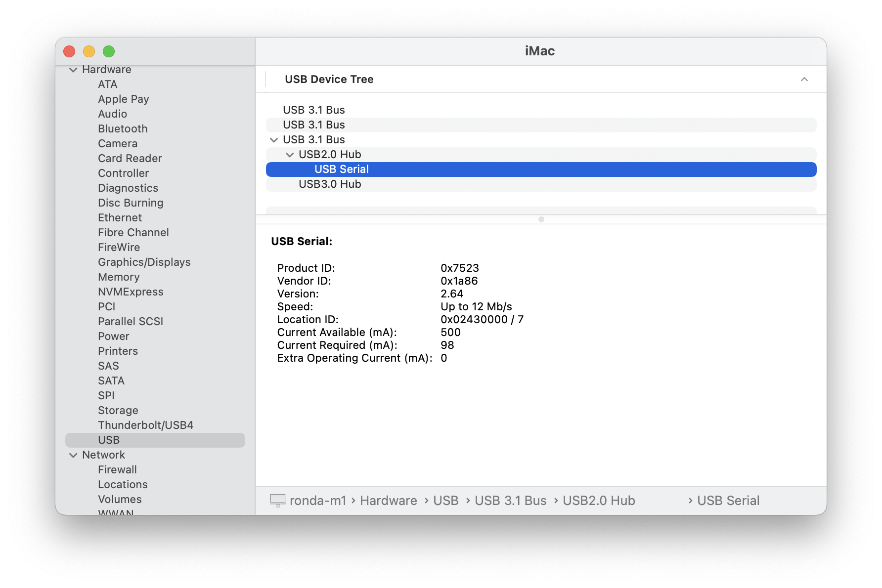Collapse the expanded USB 3.1 Bus

274,140
